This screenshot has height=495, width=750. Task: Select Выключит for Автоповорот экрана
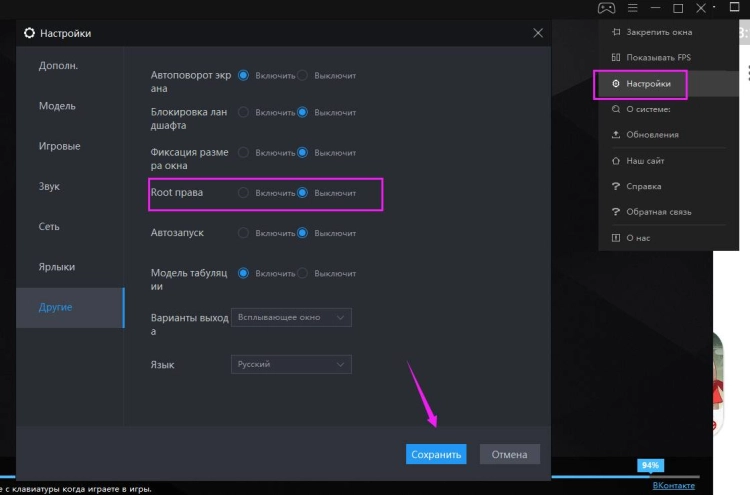[x=302, y=75]
